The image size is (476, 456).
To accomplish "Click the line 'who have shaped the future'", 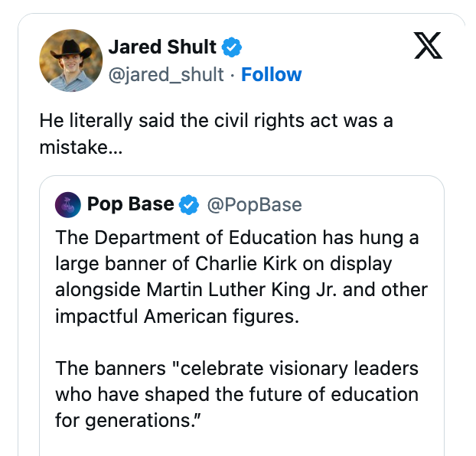I will (236, 394).
